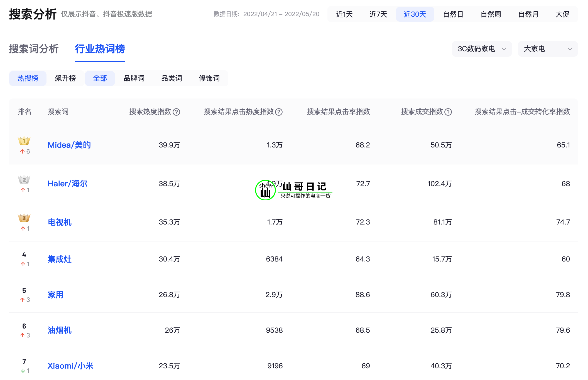Click the bronze crown rank 3 icon
Screen dimensions: 588x380
[24, 218]
